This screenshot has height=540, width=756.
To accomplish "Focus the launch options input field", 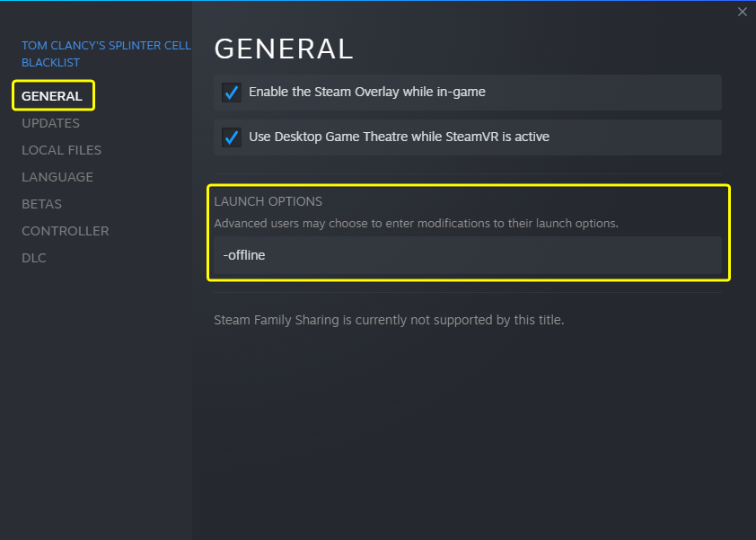I will [x=468, y=255].
